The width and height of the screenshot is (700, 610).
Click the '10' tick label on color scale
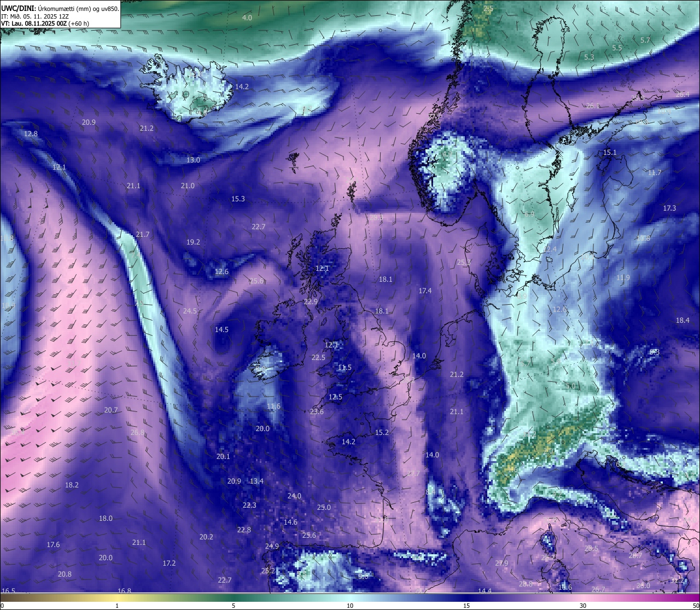350,606
